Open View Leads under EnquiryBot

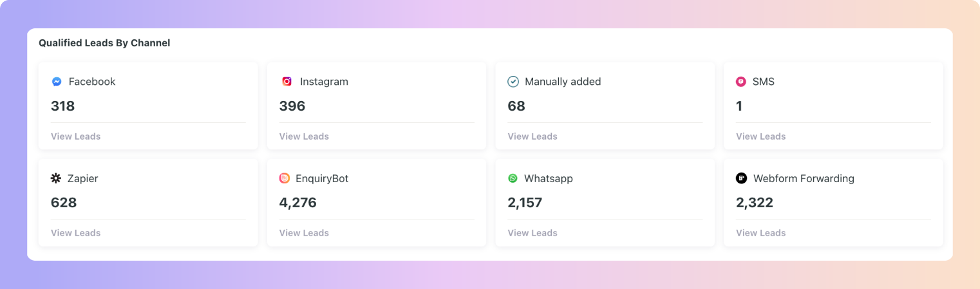[x=304, y=233]
